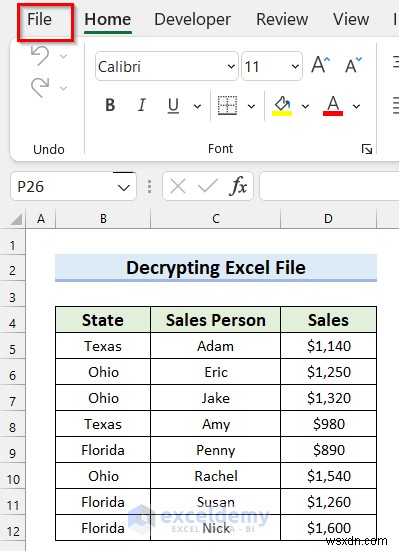The height and width of the screenshot is (551, 399).
Task: Expand fill color palette arrow
Action: tap(305, 106)
